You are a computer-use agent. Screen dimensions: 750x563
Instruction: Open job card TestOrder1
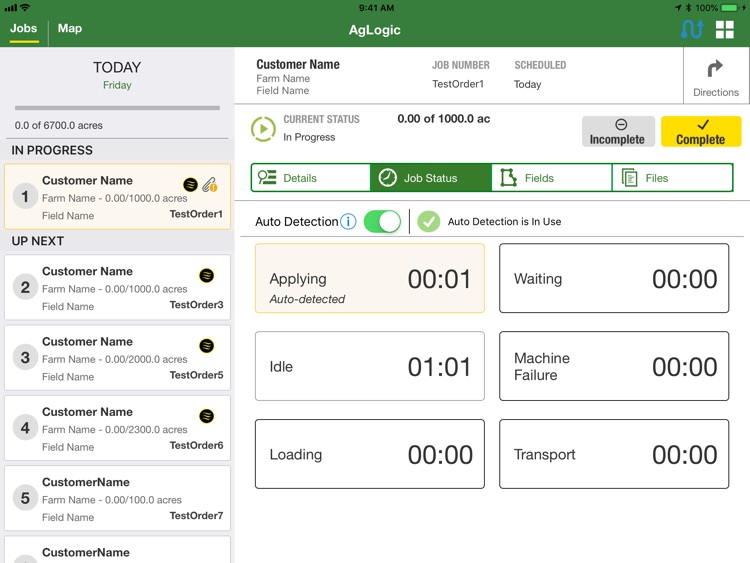click(x=117, y=197)
